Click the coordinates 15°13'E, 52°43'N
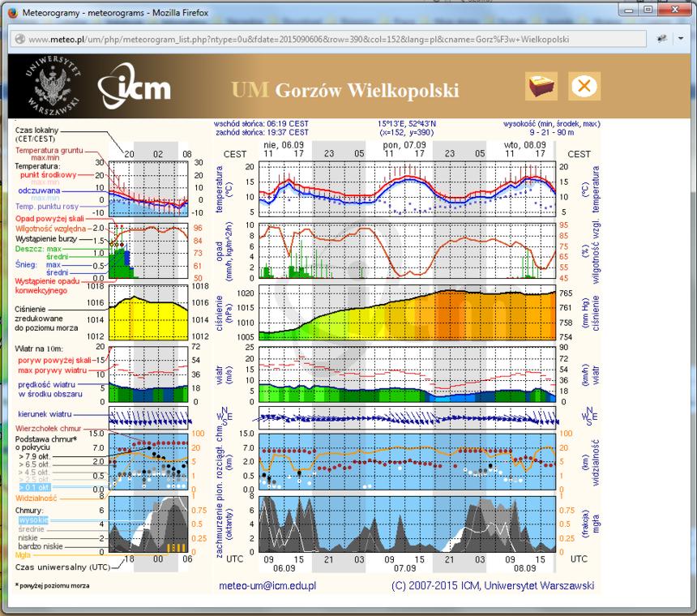The height and width of the screenshot is (616, 697). coord(407,123)
